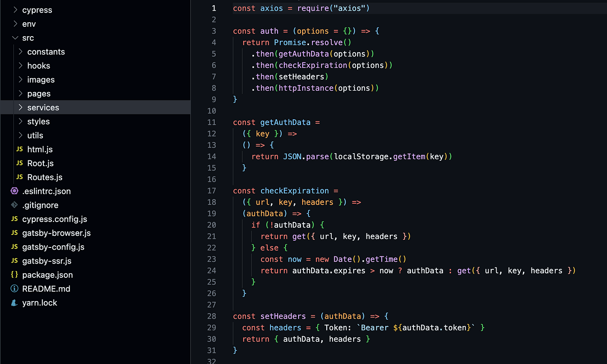Click line number 24 in the gutter
The height and width of the screenshot is (364, 607).
[x=211, y=270]
